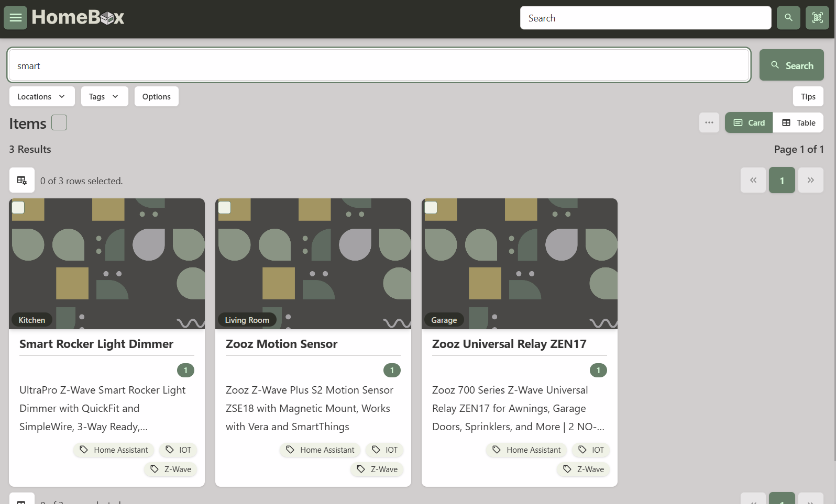Click Zooz Motion Sensor card image
Image resolution: width=836 pixels, height=504 pixels.
click(x=313, y=264)
